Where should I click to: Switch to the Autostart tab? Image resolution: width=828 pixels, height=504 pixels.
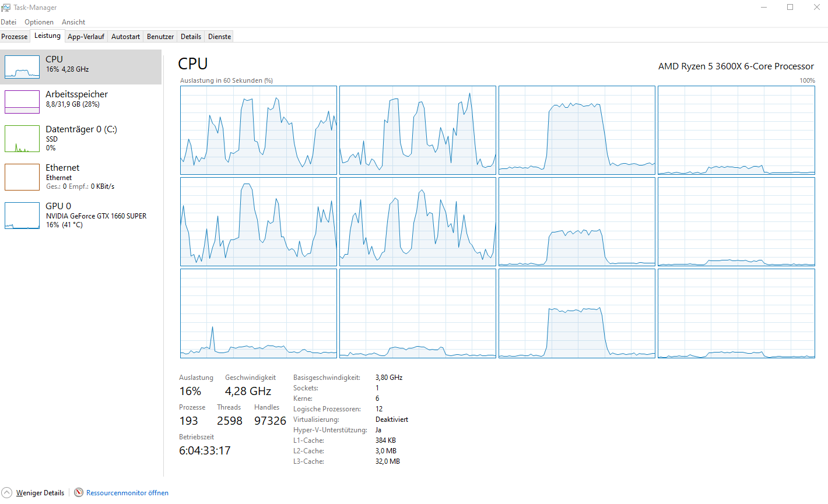pyautogui.click(x=125, y=37)
